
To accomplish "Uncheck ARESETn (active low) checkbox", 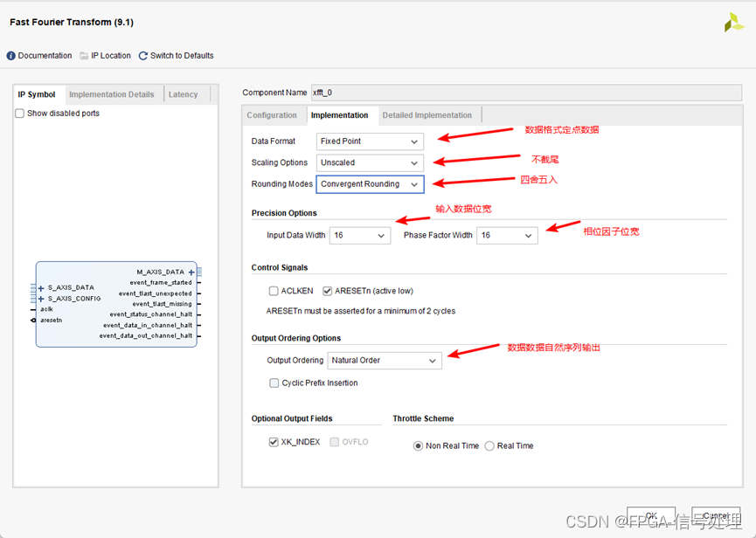I will click(328, 291).
